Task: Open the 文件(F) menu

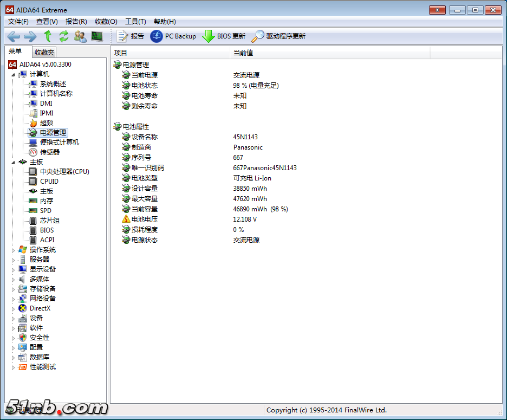Action: (x=18, y=22)
